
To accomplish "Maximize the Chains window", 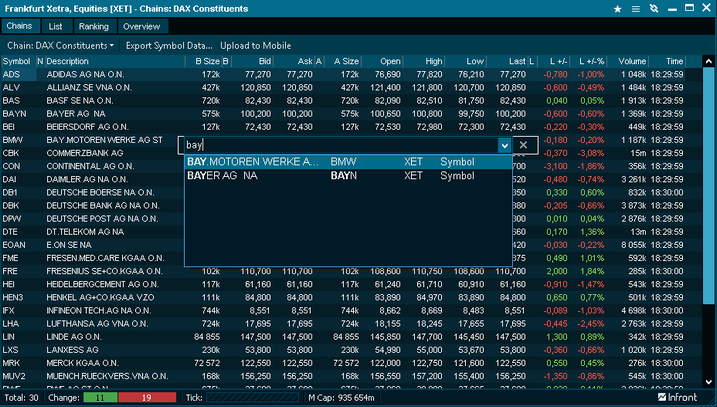I will pos(688,8).
